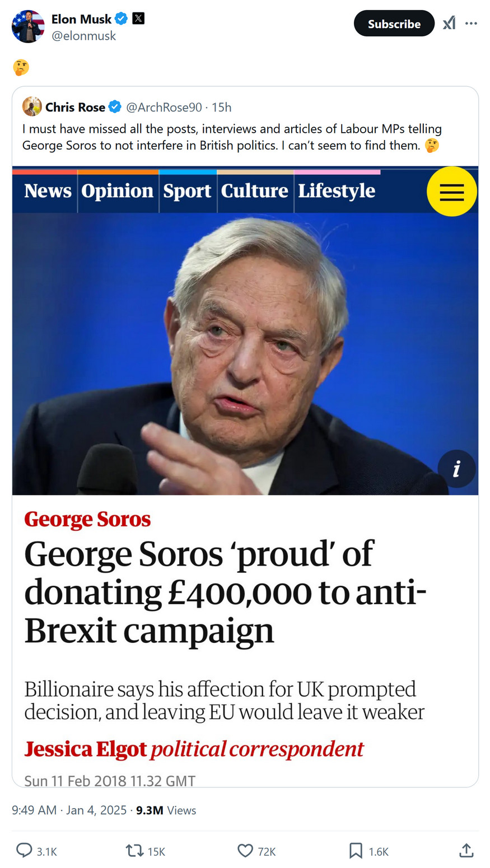The image size is (490, 868).
Task: Go to the Sport section
Action: pos(187,191)
